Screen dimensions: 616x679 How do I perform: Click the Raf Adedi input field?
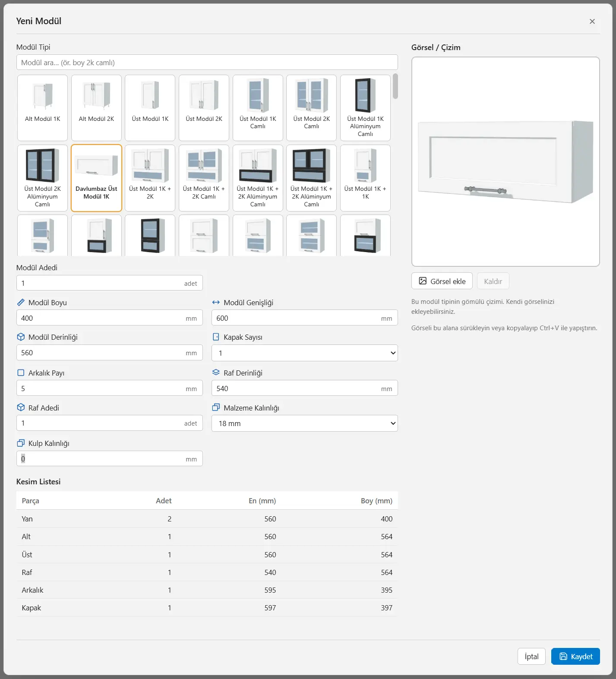(109, 423)
